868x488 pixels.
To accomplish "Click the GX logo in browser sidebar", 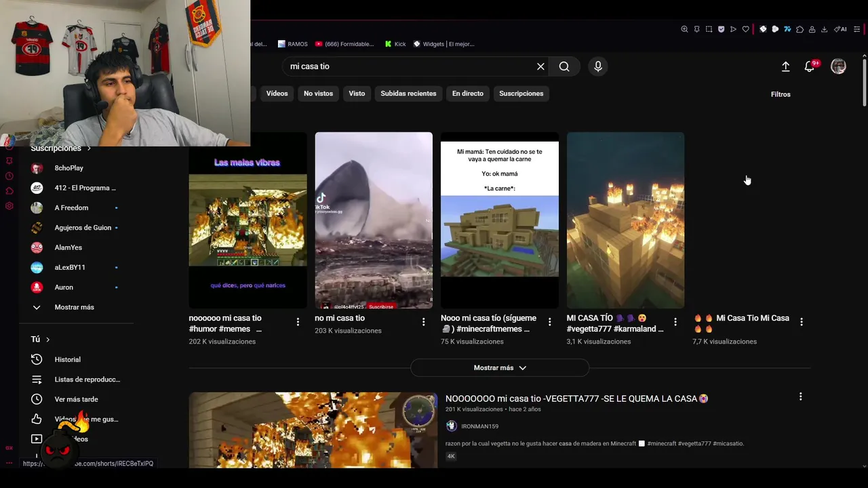I will click(x=9, y=448).
